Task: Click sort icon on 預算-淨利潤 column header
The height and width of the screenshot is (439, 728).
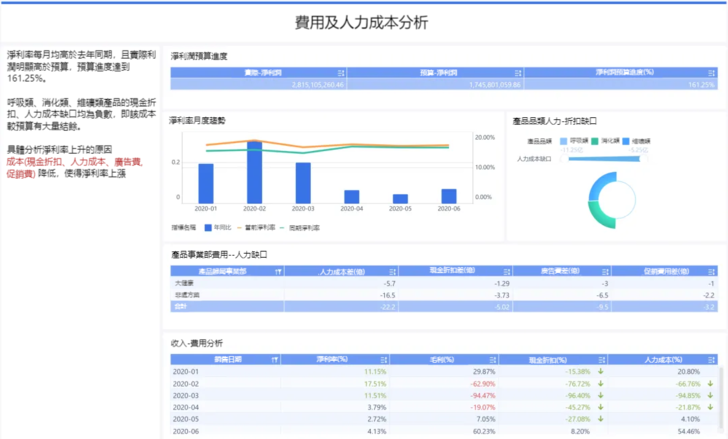Action: point(517,73)
